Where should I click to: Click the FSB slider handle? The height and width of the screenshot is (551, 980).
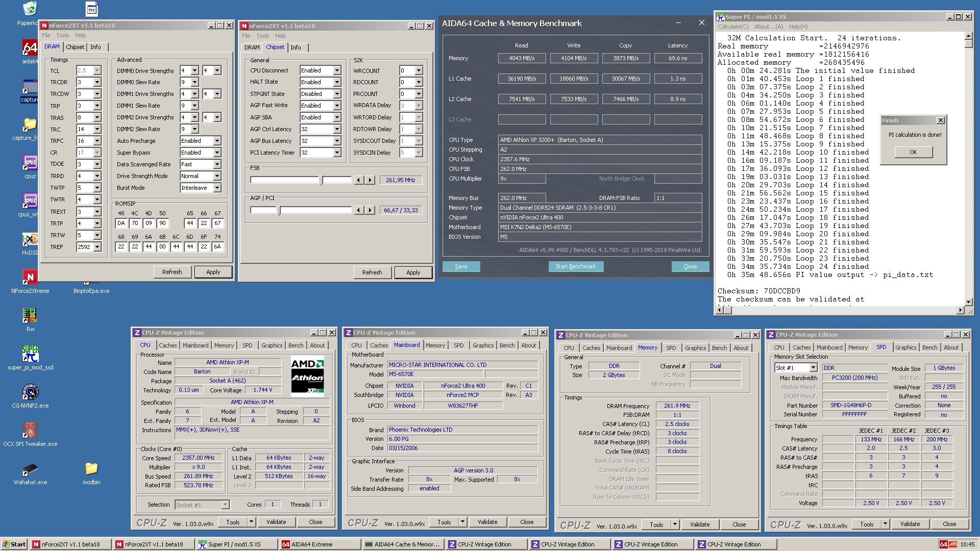(x=322, y=180)
